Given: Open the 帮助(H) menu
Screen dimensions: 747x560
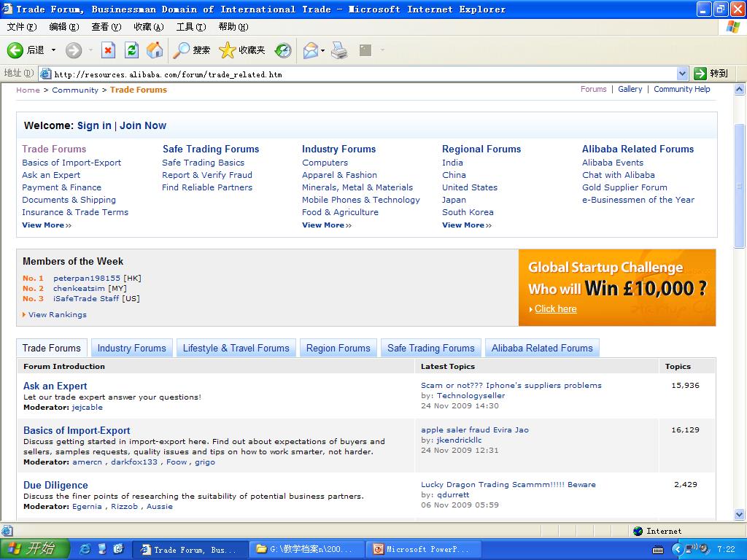Looking at the screenshot, I should click(233, 27).
